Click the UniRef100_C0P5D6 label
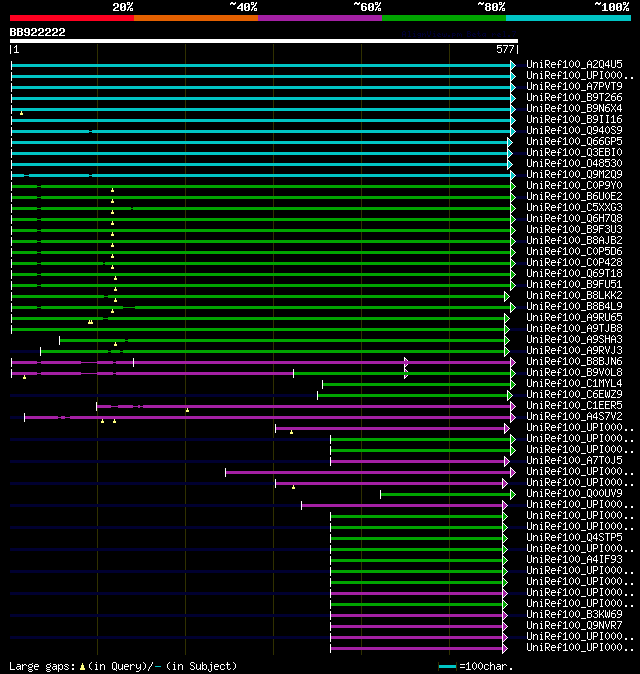Viewport: 640px width, 674px height. click(574, 251)
